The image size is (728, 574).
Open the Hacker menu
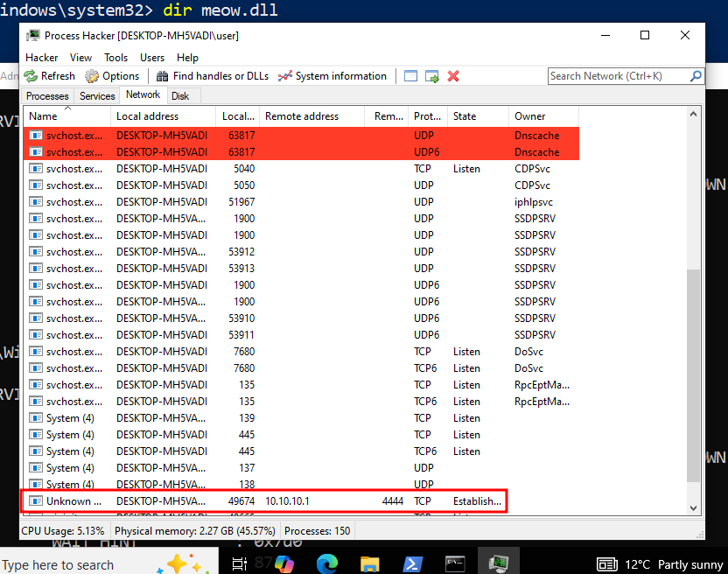pos(42,58)
